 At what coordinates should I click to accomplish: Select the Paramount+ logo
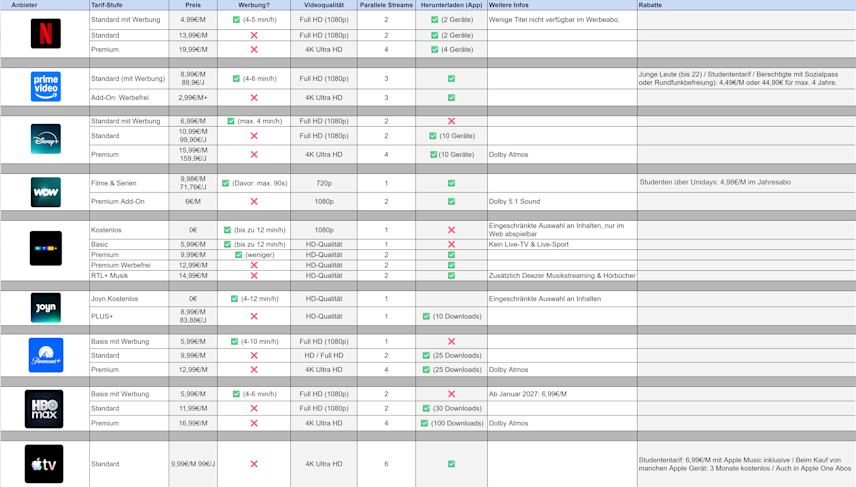pos(46,355)
